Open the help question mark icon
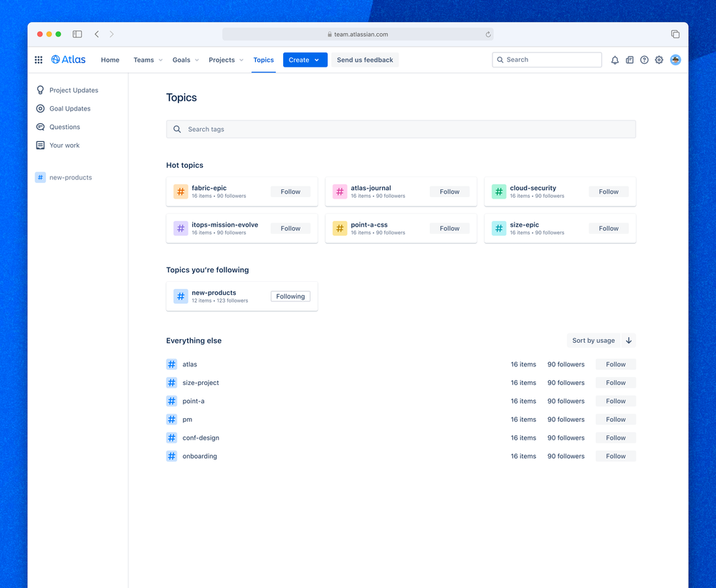The height and width of the screenshot is (588, 716). click(644, 60)
